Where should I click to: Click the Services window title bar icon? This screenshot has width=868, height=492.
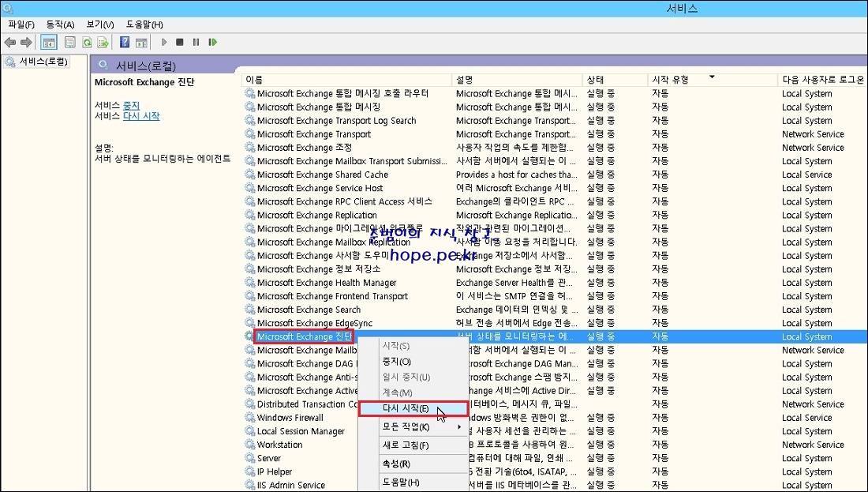[x=8, y=9]
